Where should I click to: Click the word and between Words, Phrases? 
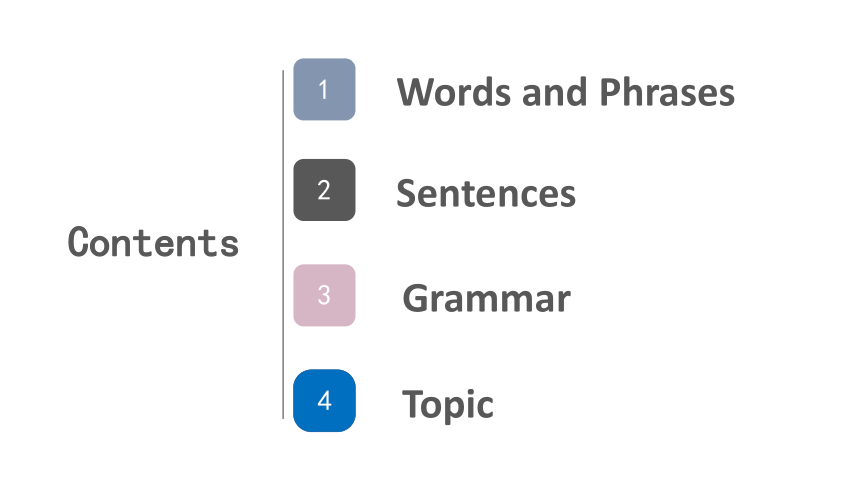coord(555,92)
